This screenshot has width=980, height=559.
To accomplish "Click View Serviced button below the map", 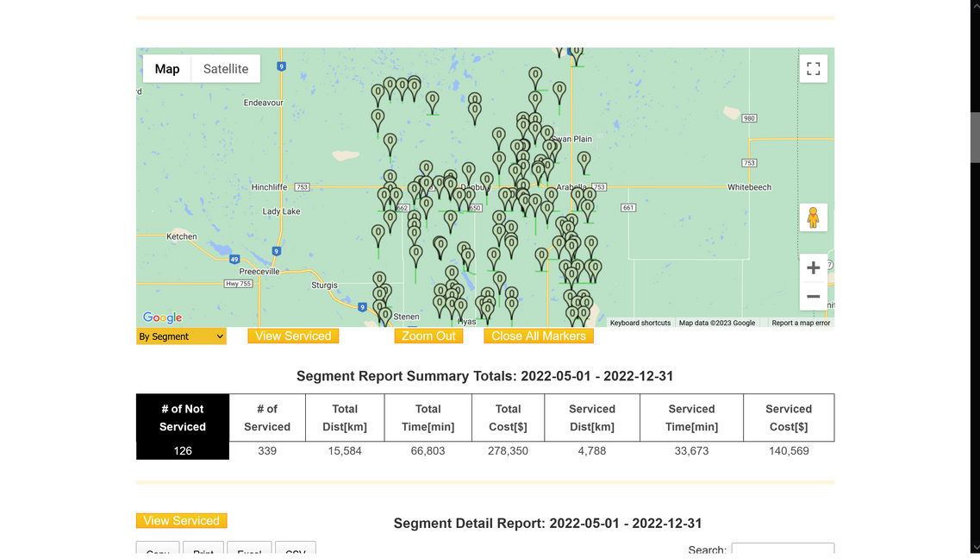I will point(293,336).
